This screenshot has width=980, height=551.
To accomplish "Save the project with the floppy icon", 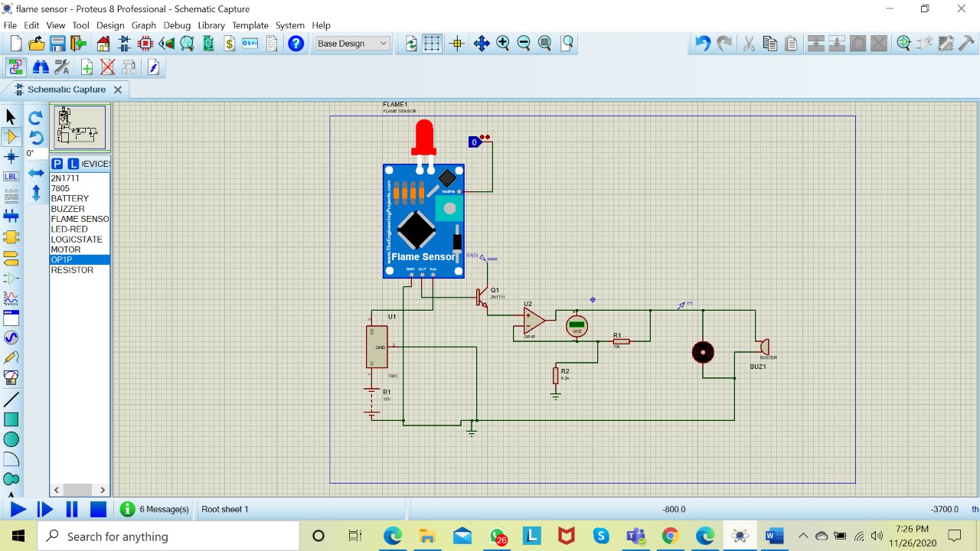I will (x=57, y=44).
